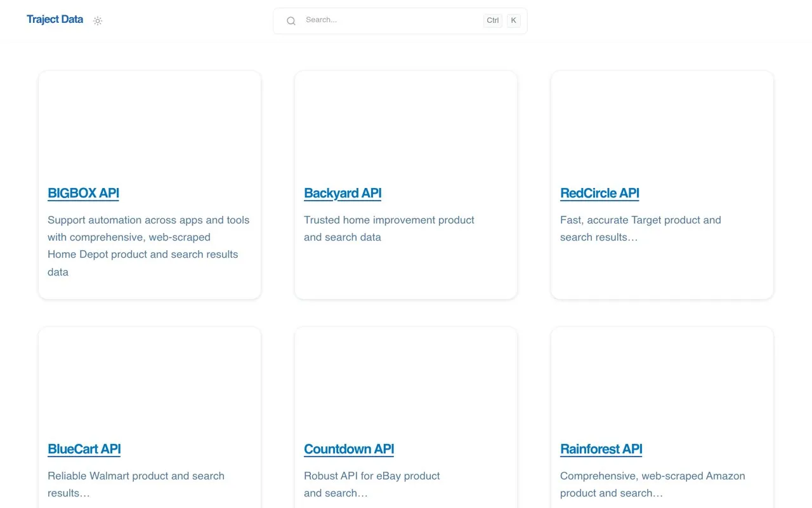This screenshot has width=812, height=508.
Task: Click 'Trusted home improvement product' description
Action: pos(389,229)
